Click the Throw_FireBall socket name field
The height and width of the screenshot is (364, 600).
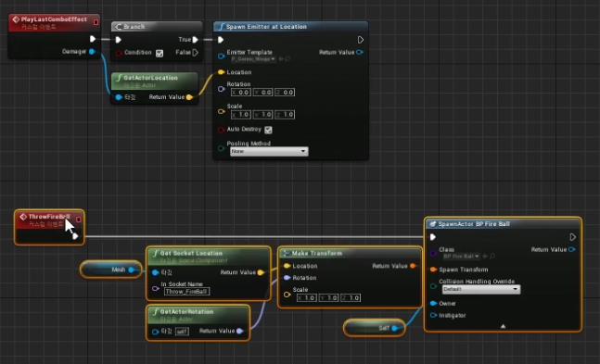pyautogui.click(x=186, y=292)
